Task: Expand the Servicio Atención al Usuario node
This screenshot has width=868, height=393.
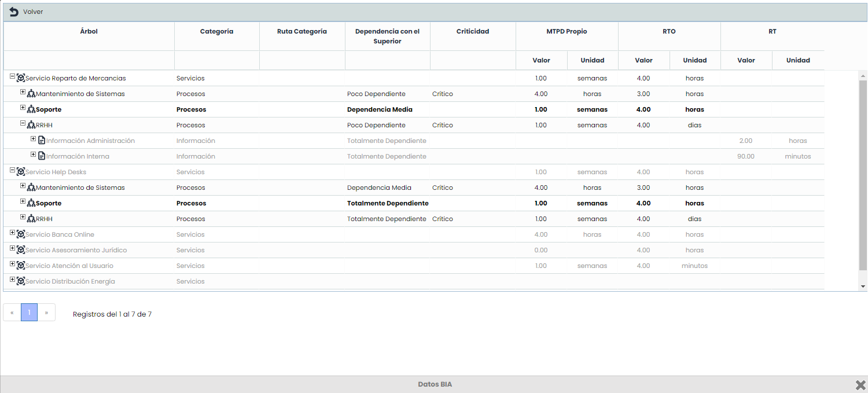Action: click(x=13, y=264)
